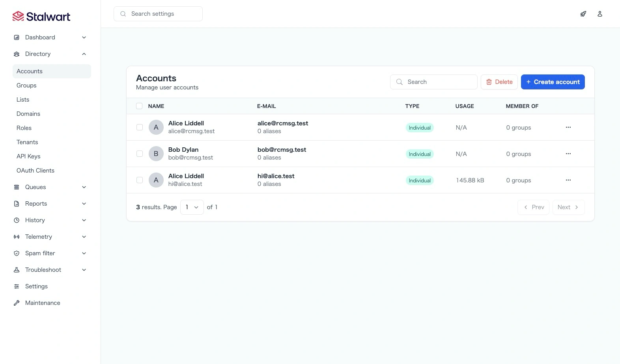Screen dimensions: 620x364
Task: Click the red Delete button
Action: point(499,82)
